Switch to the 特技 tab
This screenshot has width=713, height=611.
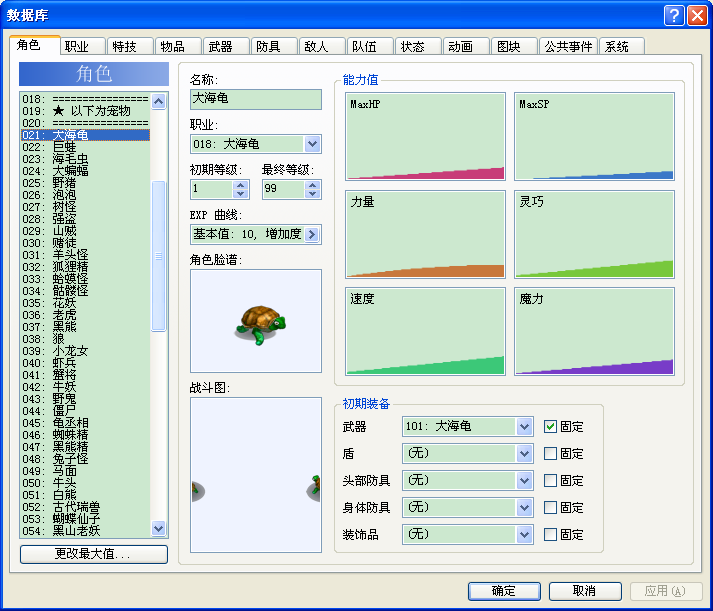point(130,46)
